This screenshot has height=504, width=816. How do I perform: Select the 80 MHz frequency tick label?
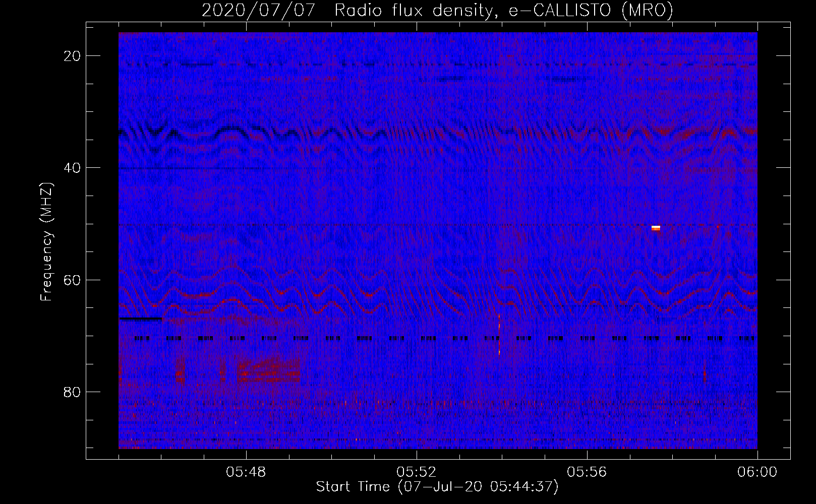(73, 392)
